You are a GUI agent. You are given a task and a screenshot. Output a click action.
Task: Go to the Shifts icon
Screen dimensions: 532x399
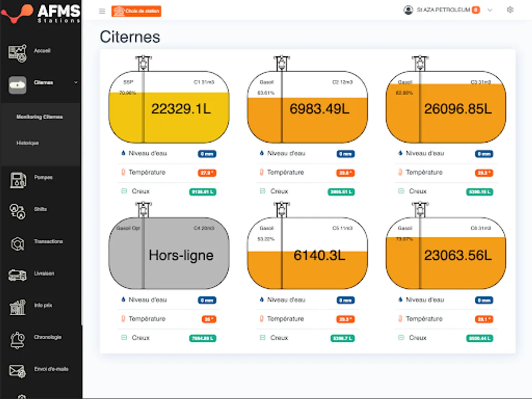click(x=18, y=211)
